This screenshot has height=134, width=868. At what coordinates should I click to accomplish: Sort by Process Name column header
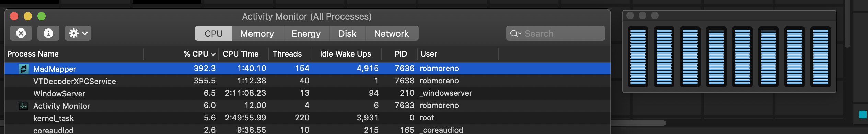tap(33, 54)
